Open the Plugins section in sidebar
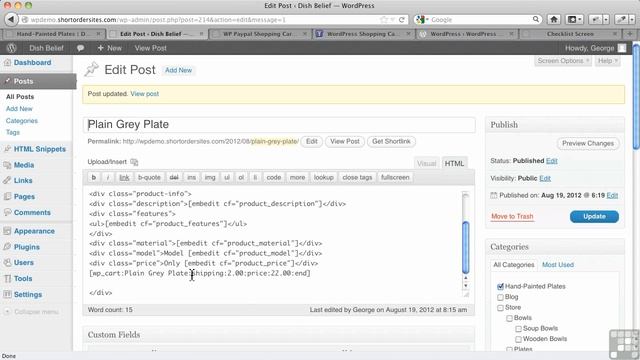 [x=27, y=247]
